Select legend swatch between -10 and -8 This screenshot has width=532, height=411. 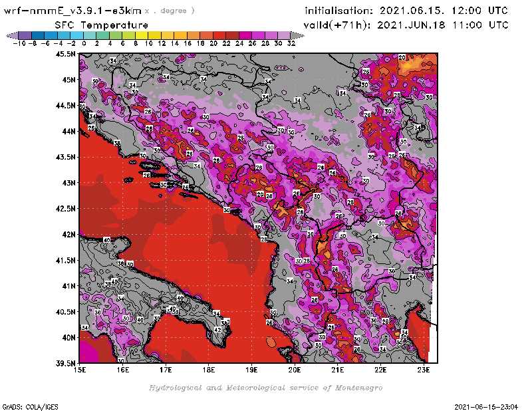(x=25, y=35)
